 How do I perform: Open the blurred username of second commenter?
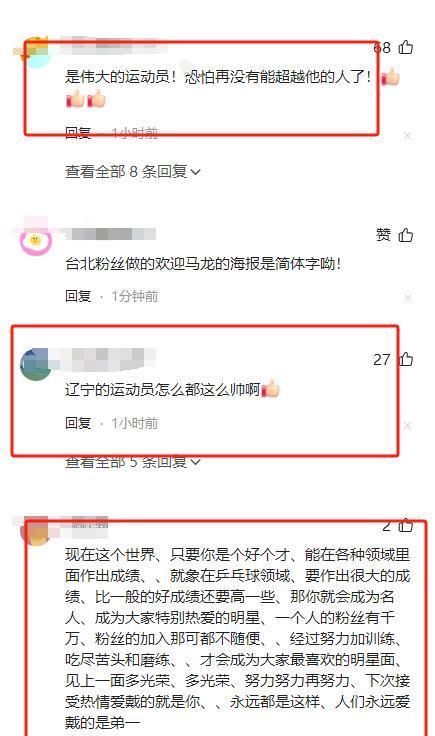coord(110,234)
